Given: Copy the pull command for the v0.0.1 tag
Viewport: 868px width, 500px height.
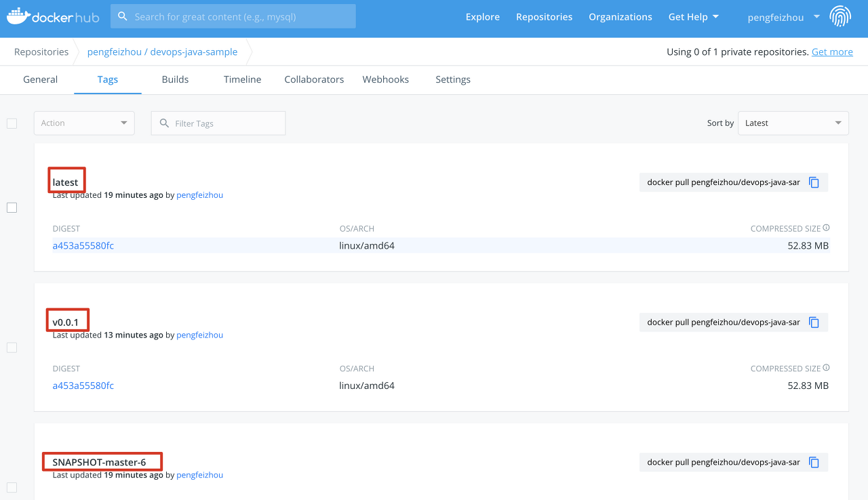Looking at the screenshot, I should 814,322.
